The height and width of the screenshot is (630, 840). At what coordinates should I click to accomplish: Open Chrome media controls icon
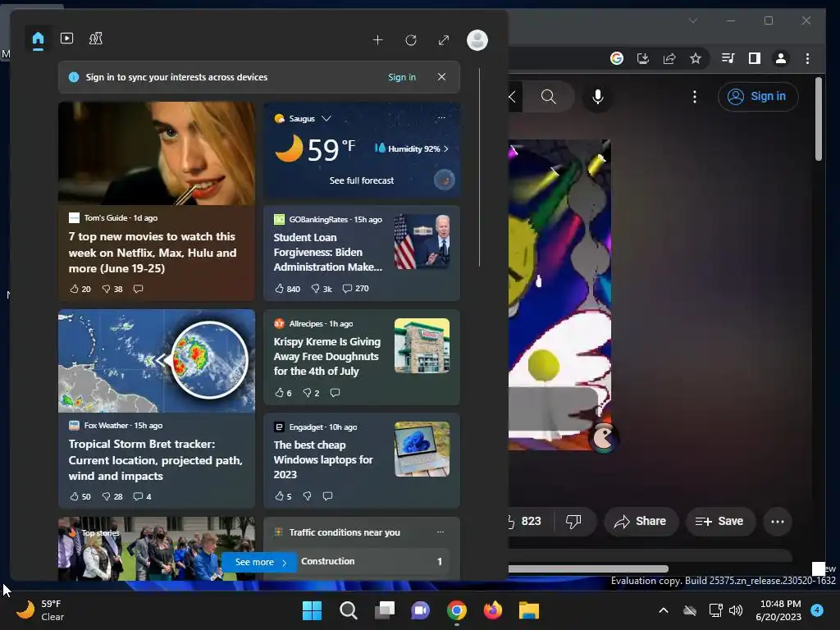click(x=728, y=58)
